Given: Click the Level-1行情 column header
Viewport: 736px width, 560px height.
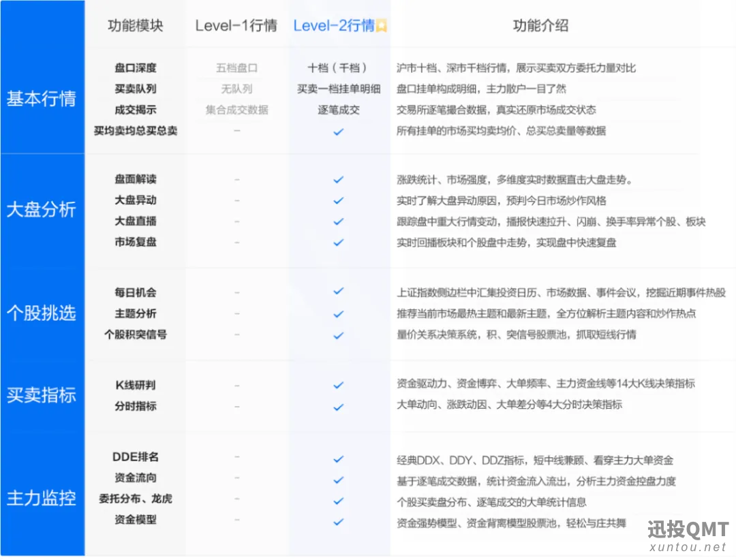Looking at the screenshot, I should (x=236, y=26).
